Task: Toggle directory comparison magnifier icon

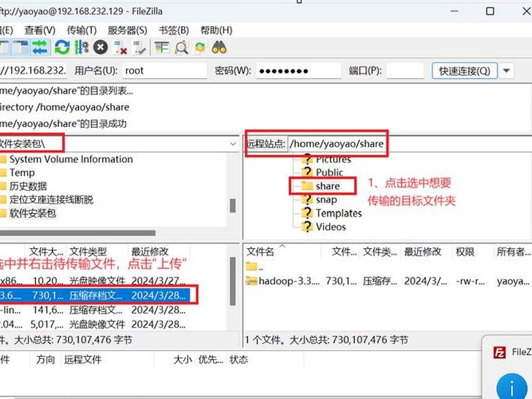Action: [x=181, y=47]
